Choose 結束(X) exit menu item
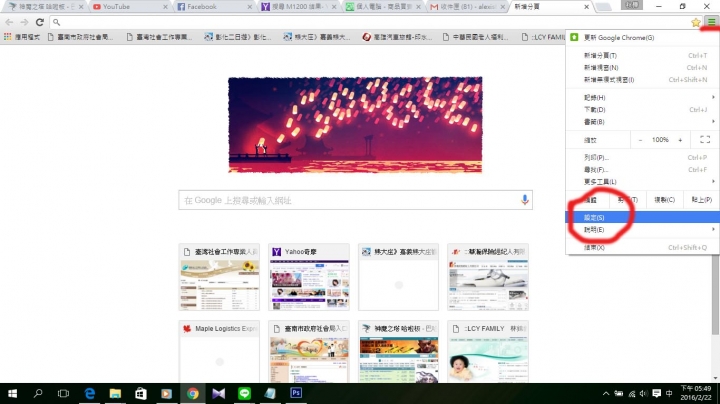 pos(642,247)
